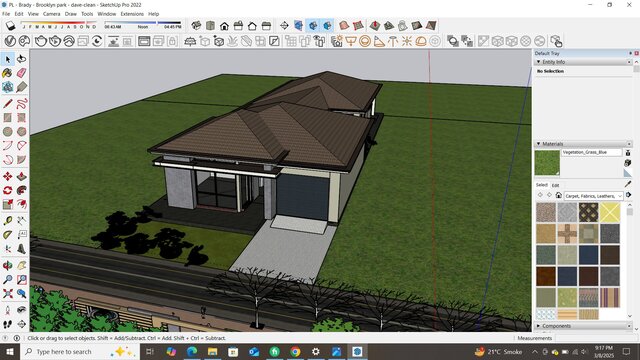Screen dimensions: 640x360
Task: Select the Orbit tool
Action: pyautogui.click(x=8, y=266)
